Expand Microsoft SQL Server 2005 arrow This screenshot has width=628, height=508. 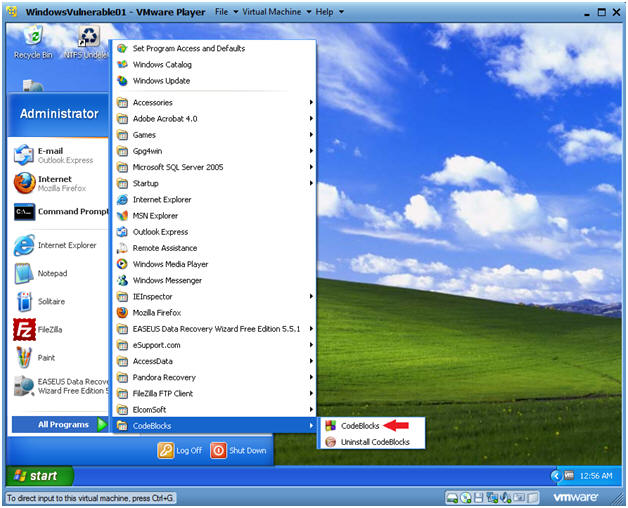click(x=311, y=167)
